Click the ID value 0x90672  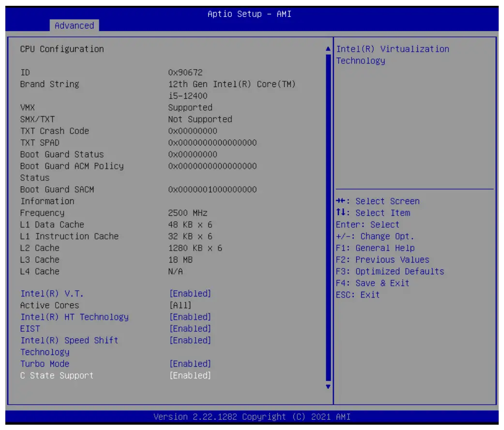(x=185, y=73)
